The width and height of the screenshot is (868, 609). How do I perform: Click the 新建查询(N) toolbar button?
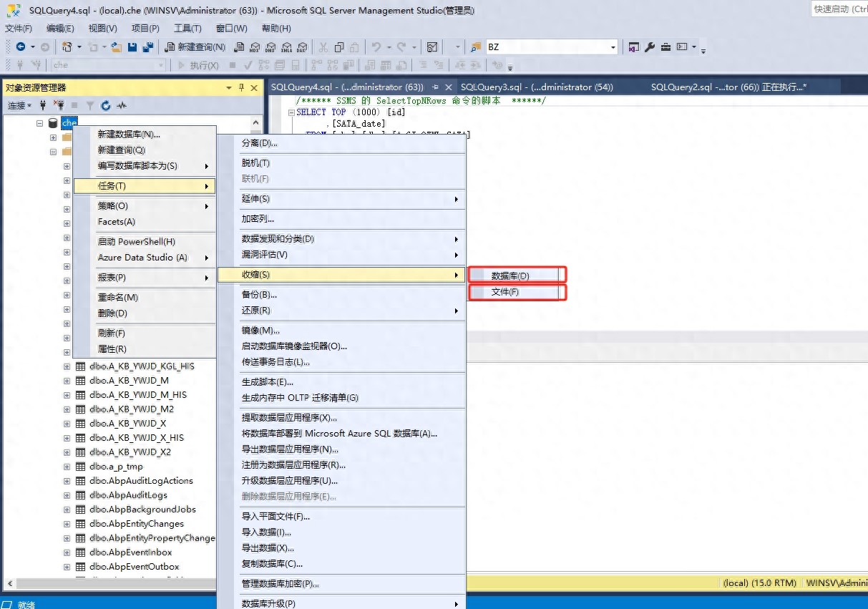click(195, 47)
